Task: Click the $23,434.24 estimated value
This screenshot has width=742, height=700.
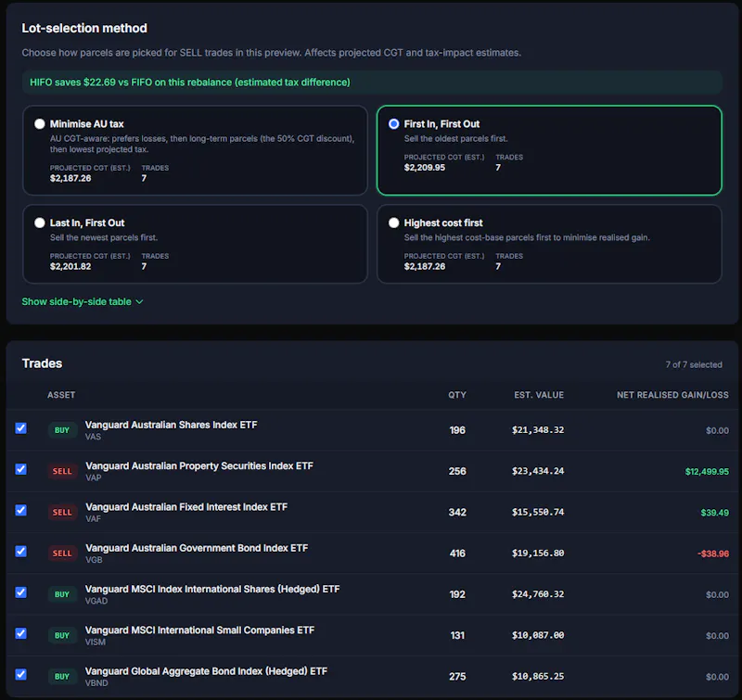Action: point(538,471)
